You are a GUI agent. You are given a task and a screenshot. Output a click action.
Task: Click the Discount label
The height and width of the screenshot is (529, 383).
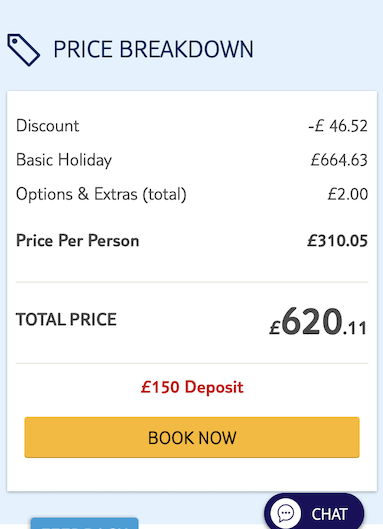48,126
